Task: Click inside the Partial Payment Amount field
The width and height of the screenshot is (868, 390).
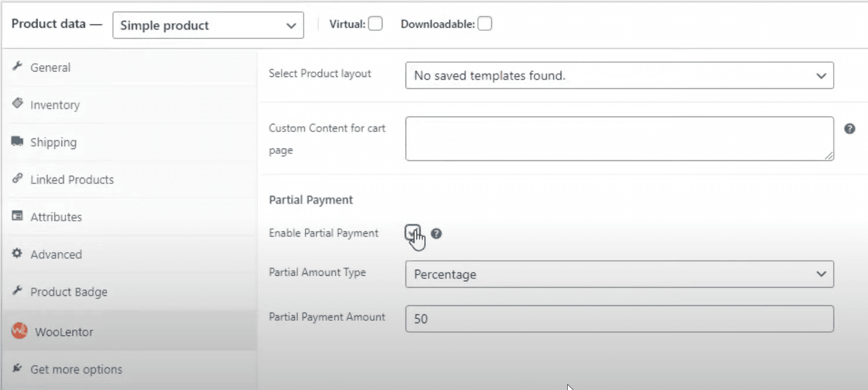Action: [619, 319]
